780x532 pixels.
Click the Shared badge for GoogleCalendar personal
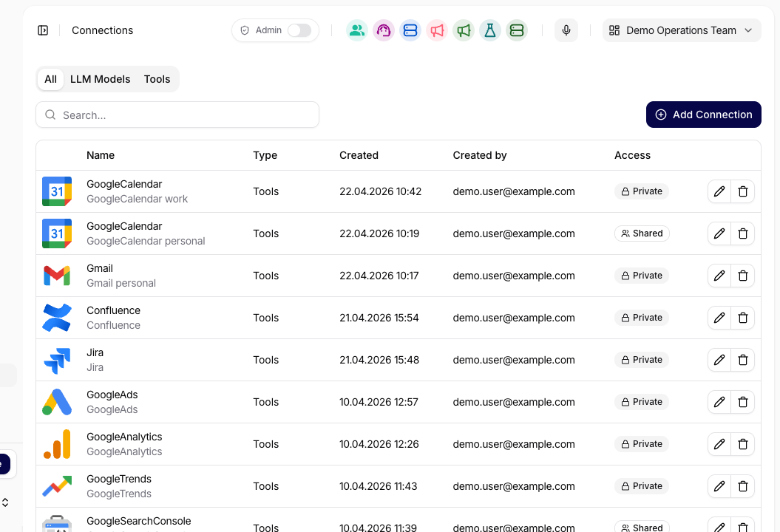pos(642,233)
